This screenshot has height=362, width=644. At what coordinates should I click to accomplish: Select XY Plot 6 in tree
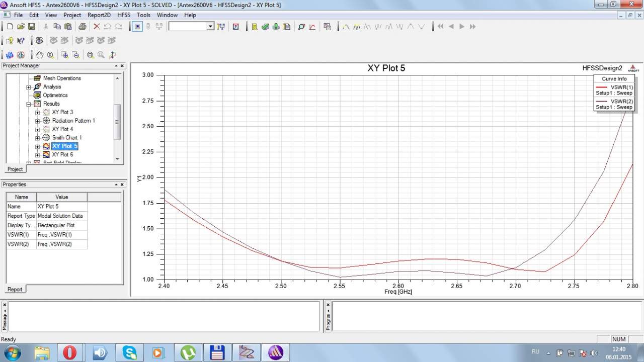62,155
